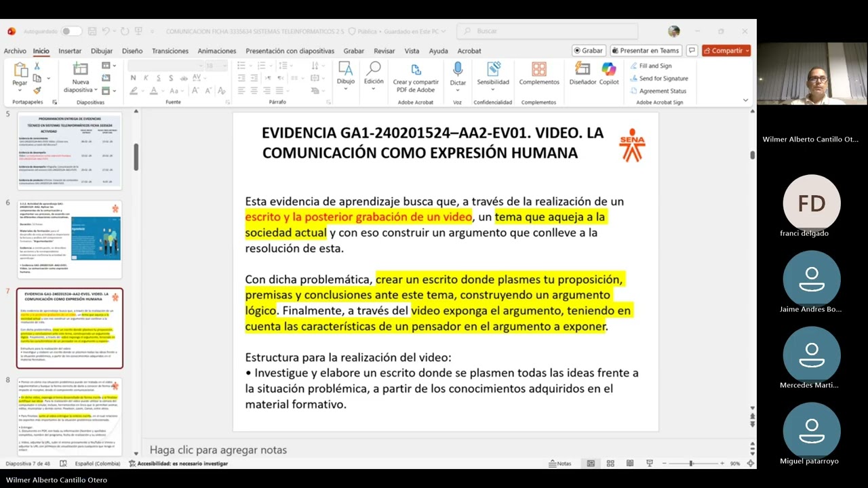Click the font color A button

pyautogui.click(x=154, y=90)
